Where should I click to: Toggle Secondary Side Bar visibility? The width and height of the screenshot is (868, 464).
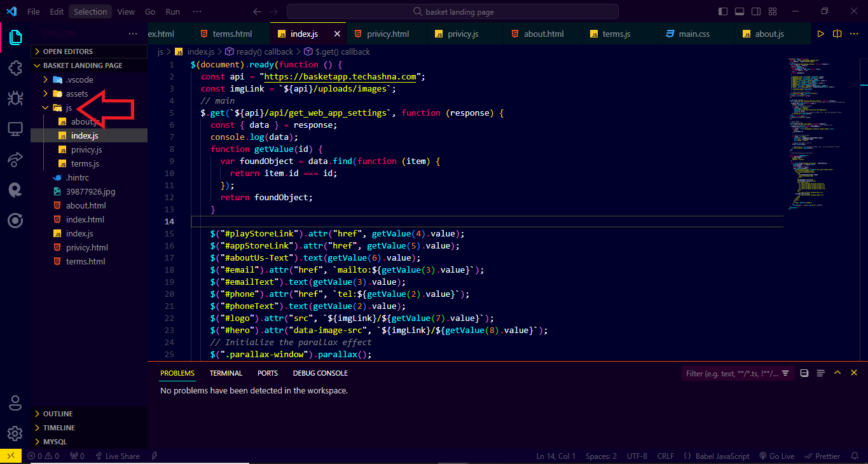(x=756, y=11)
